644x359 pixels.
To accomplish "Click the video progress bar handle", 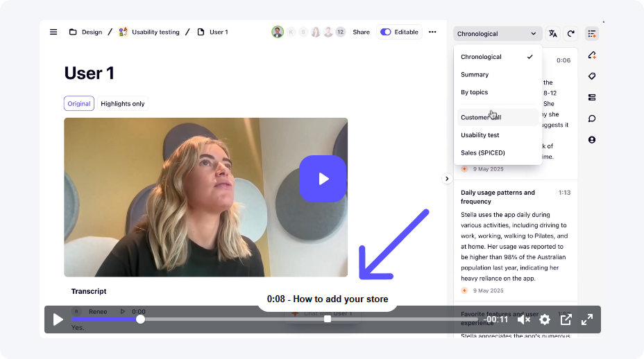I will pyautogui.click(x=140, y=319).
